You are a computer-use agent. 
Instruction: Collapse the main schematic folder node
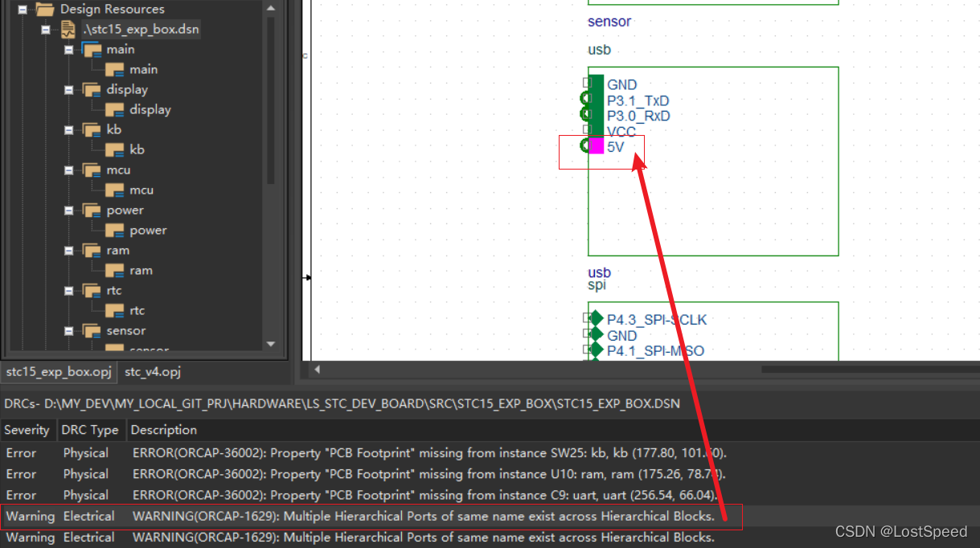[x=69, y=50]
